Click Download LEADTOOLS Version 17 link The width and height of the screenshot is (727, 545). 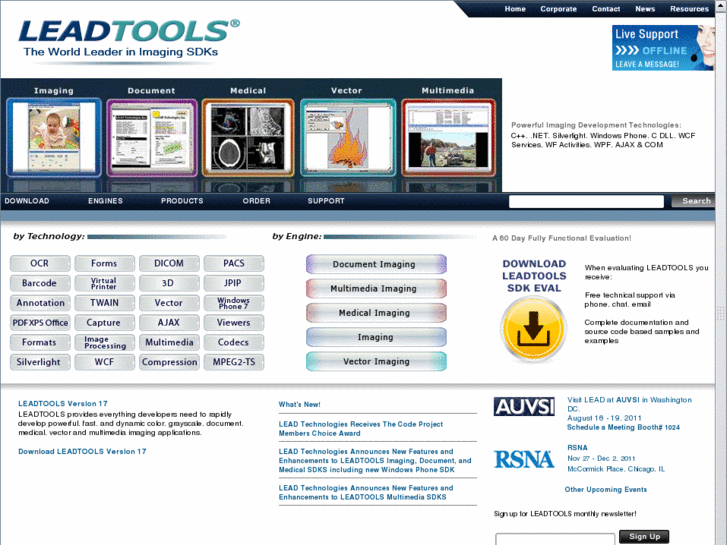[x=82, y=451]
